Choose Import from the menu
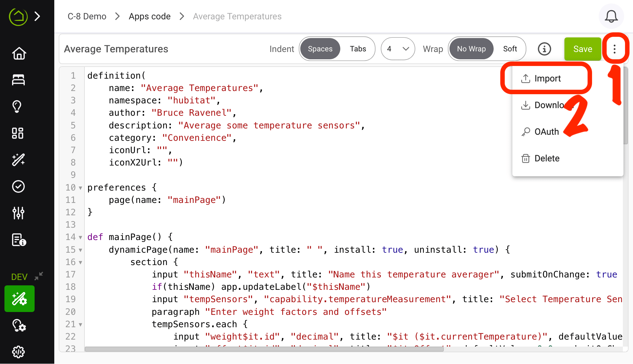The height and width of the screenshot is (364, 633). click(541, 78)
